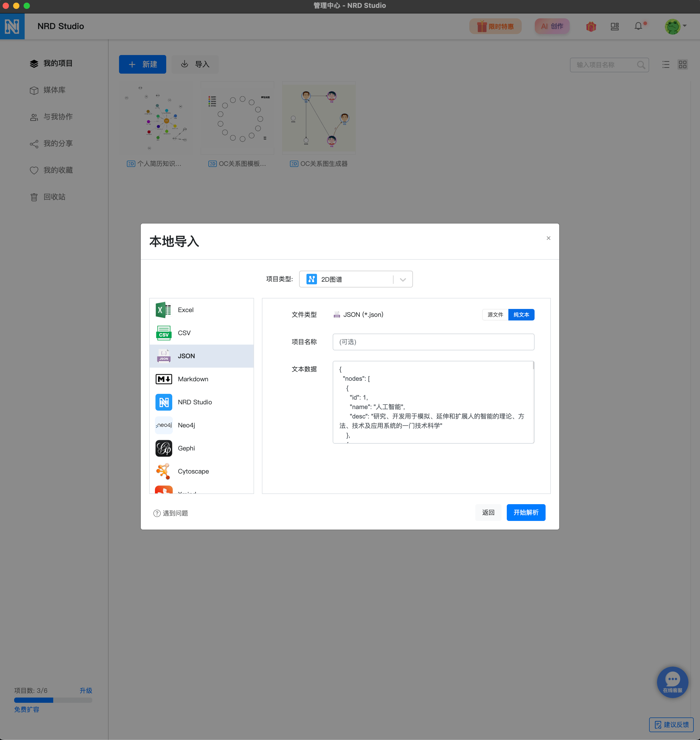Open 媒体库 in the sidebar
Screen dimensions: 700x740
click(x=54, y=90)
